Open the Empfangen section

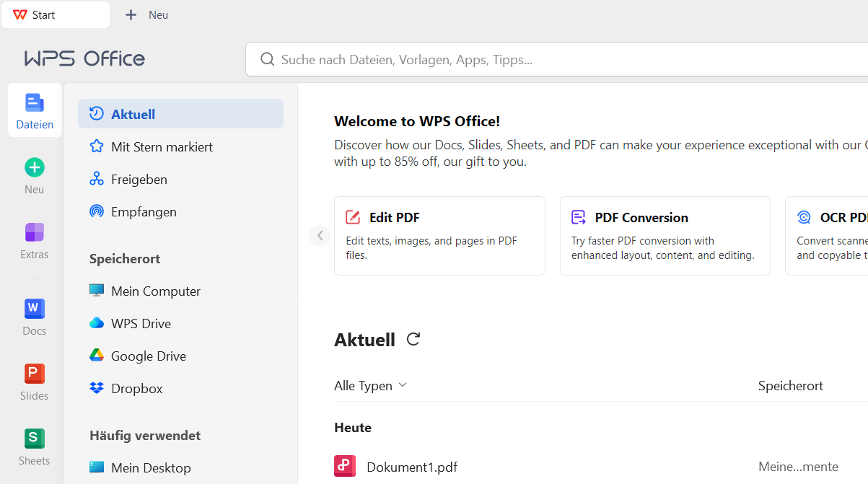point(180,211)
